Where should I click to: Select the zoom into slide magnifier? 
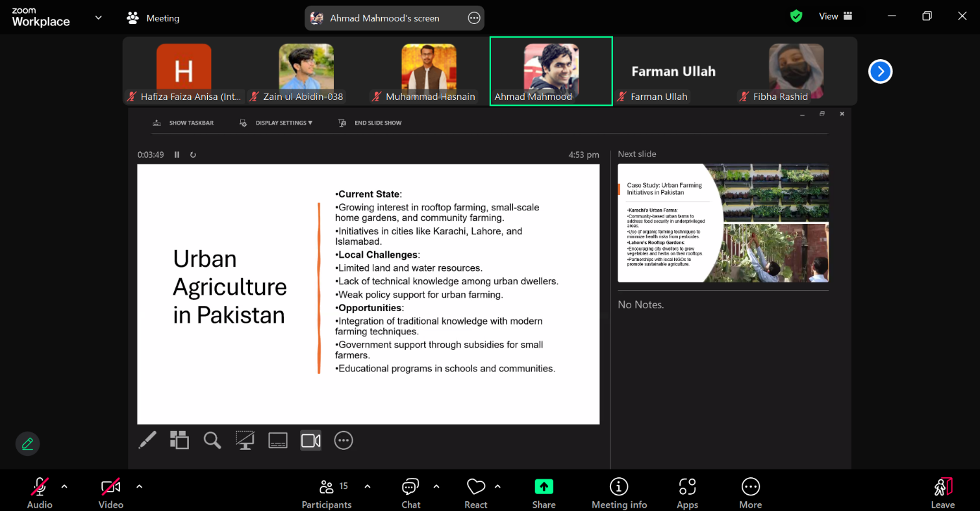coord(212,440)
